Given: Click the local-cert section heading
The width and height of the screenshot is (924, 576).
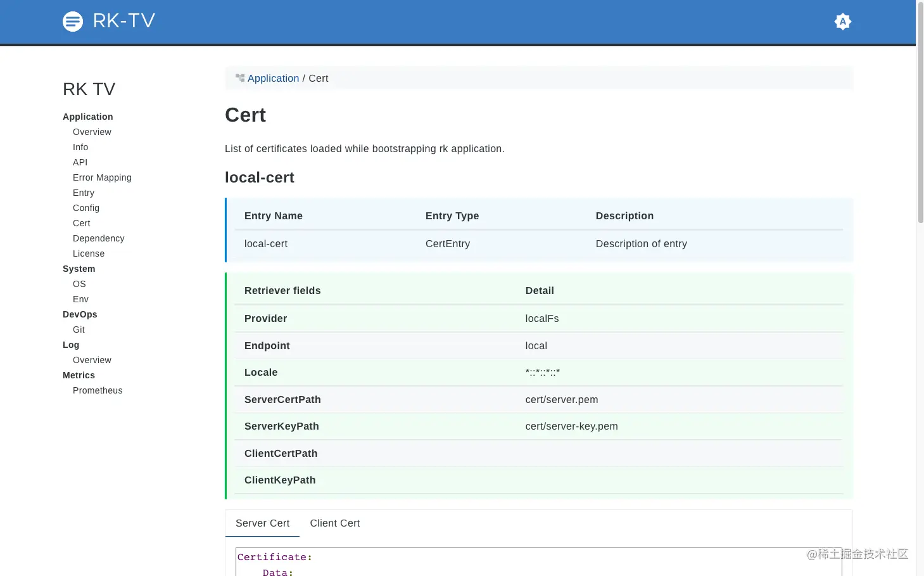Looking at the screenshot, I should (x=260, y=177).
